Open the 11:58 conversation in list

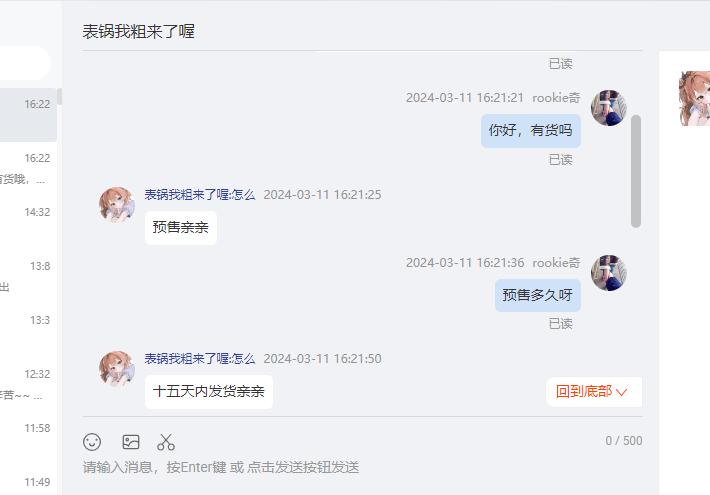pyautogui.click(x=28, y=439)
